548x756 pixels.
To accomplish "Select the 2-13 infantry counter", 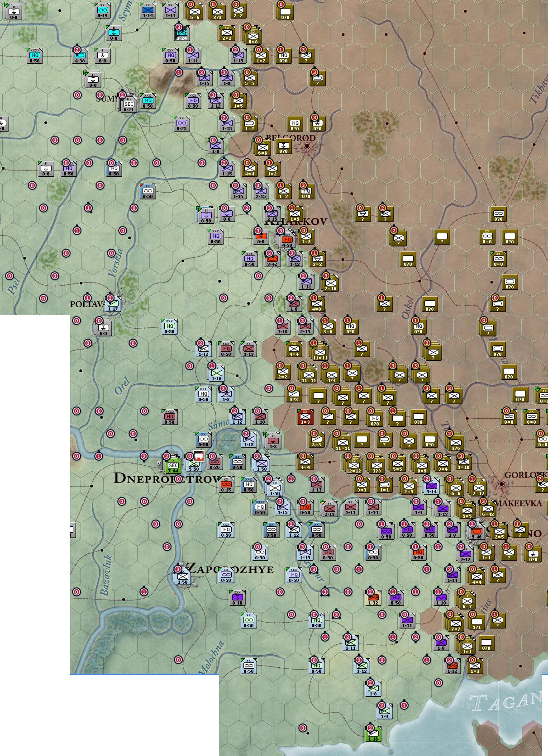I will [329, 509].
